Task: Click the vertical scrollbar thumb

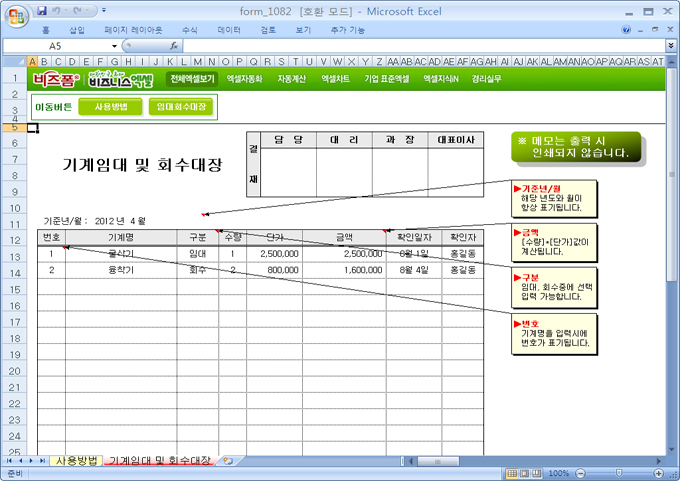Action: coord(671,174)
